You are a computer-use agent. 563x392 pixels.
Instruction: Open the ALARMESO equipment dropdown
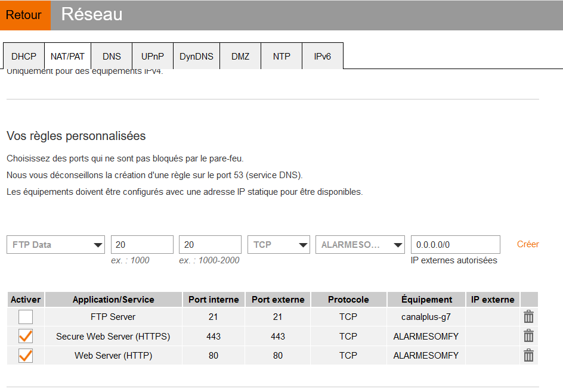coord(360,245)
